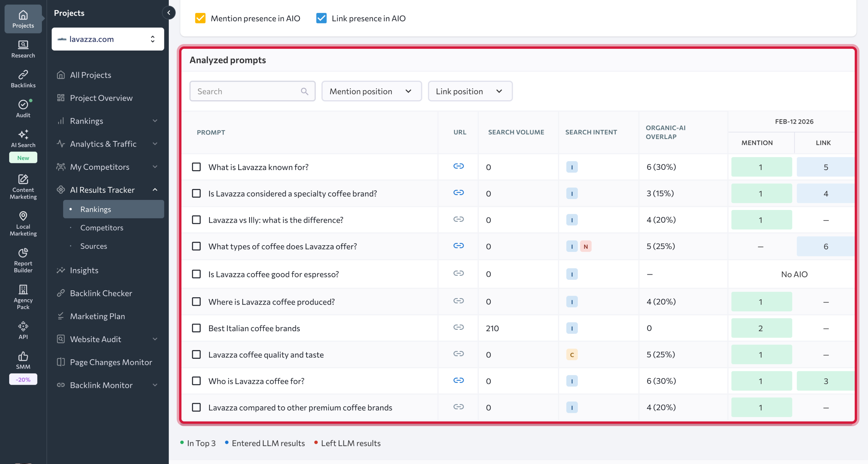The height and width of the screenshot is (464, 868).
Task: Go to AI Search section
Action: click(x=23, y=139)
